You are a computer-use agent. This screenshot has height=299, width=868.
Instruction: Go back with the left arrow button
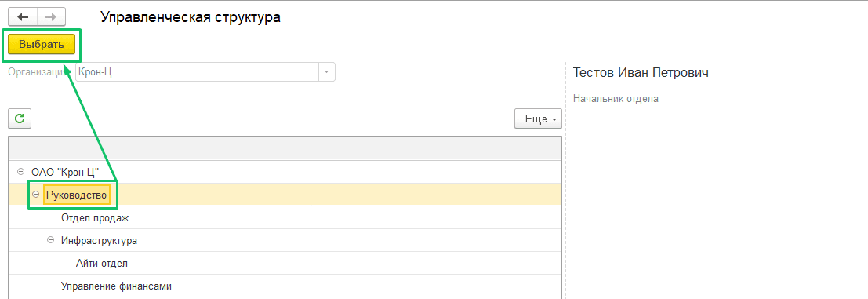coord(23,17)
